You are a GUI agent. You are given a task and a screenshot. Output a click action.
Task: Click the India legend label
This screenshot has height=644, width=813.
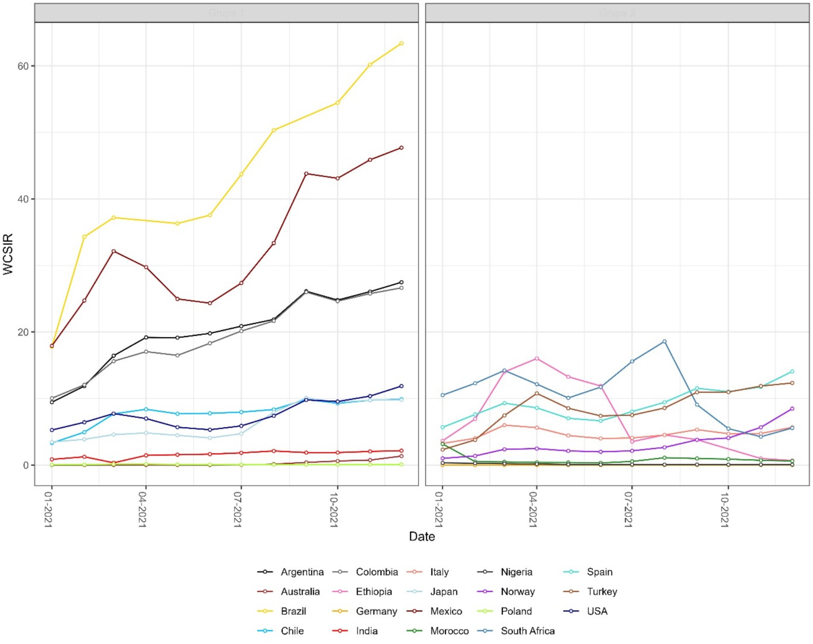pyautogui.click(x=367, y=631)
